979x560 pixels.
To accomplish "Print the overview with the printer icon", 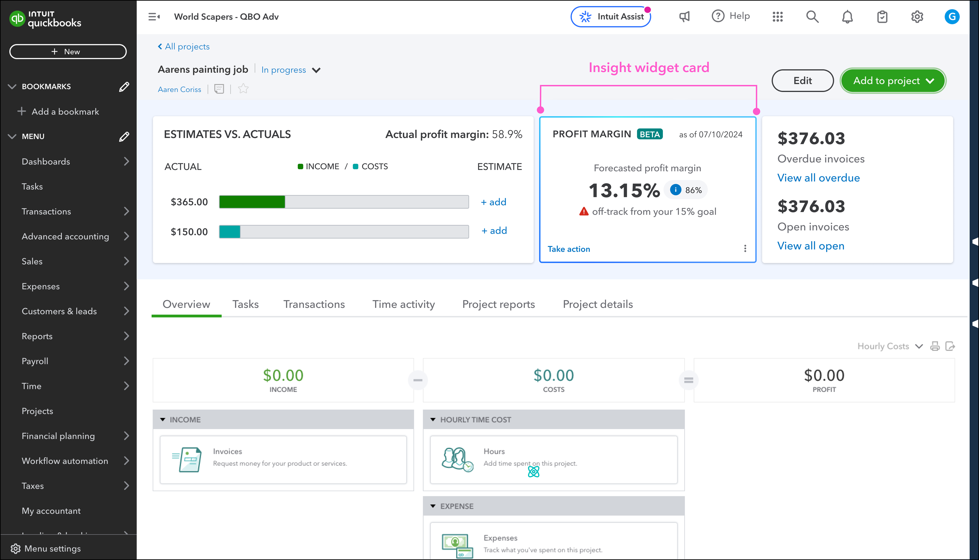I will pyautogui.click(x=935, y=346).
